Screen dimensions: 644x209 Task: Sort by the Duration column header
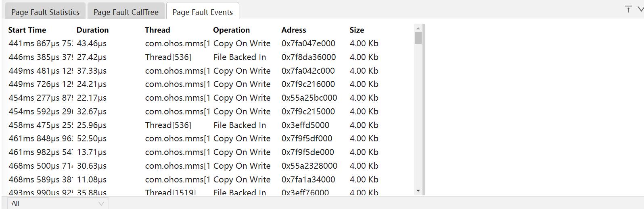click(x=92, y=30)
